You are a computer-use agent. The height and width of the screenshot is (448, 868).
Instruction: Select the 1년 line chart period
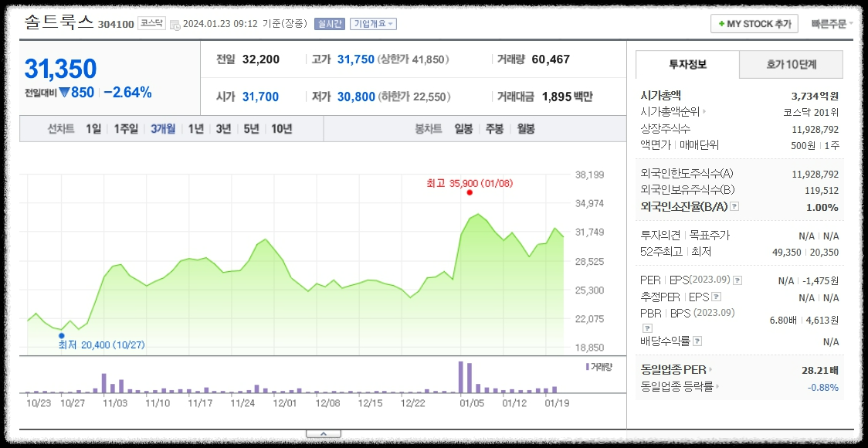click(196, 129)
